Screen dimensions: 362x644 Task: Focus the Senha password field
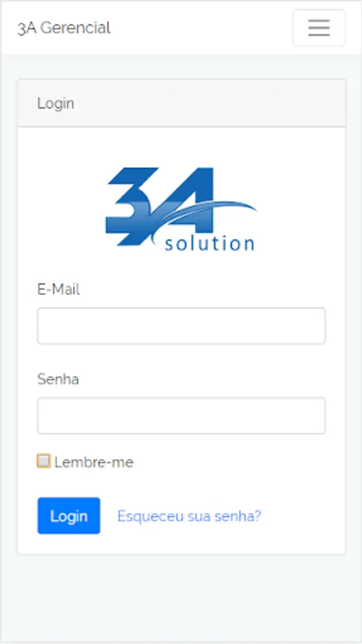coord(182,415)
